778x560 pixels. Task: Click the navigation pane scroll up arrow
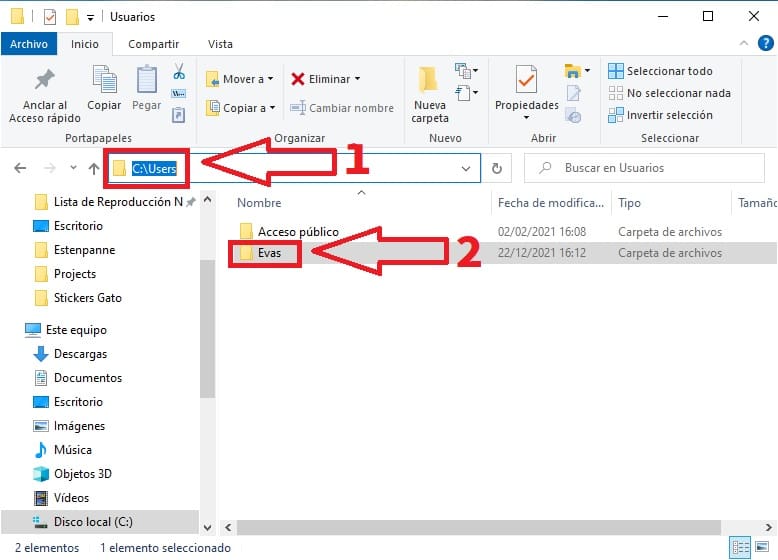point(207,199)
